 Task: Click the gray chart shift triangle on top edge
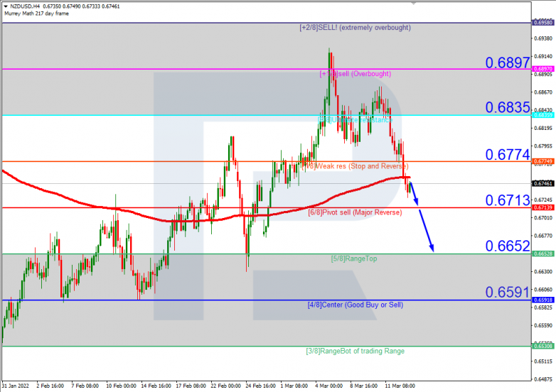413,3
